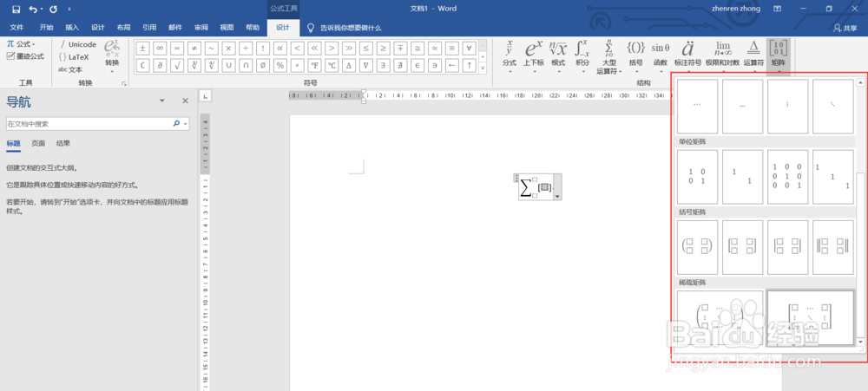
Task: Insert the partial differential ∂ symbol
Action: click(161, 66)
